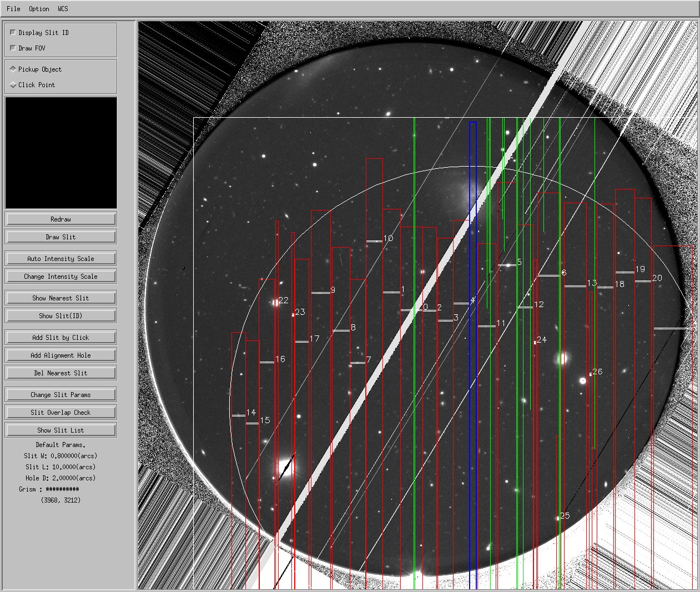Click the Hole D: 2.00000(arcs) value
Viewport: 700px width, 592px height.
61,478
